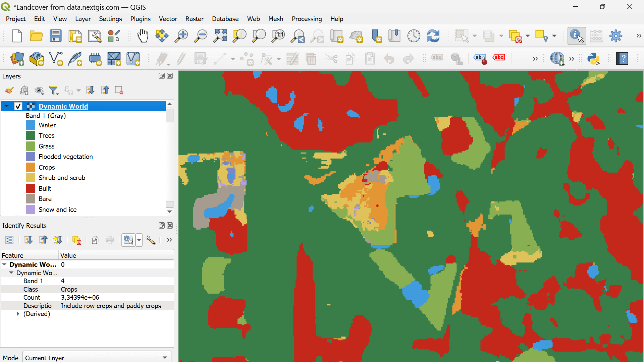
Task: Remove the selected layer or group
Action: point(119,90)
